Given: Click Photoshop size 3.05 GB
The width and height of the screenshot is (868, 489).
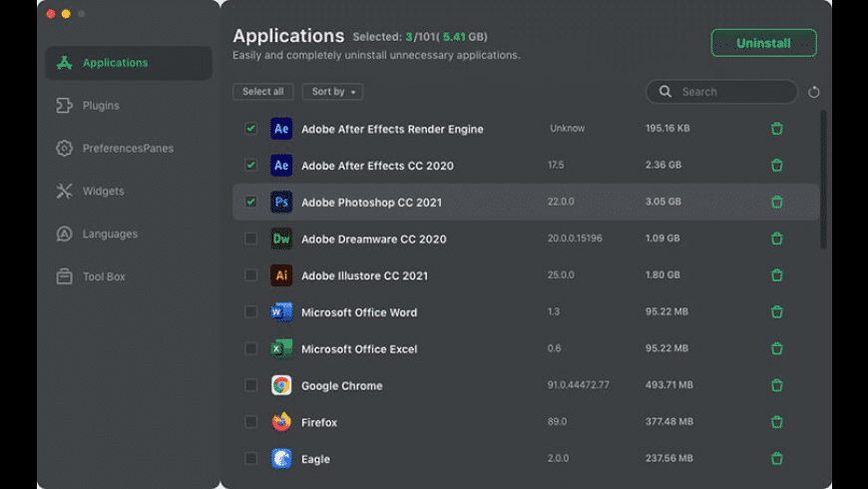Looking at the screenshot, I should click(x=663, y=202).
